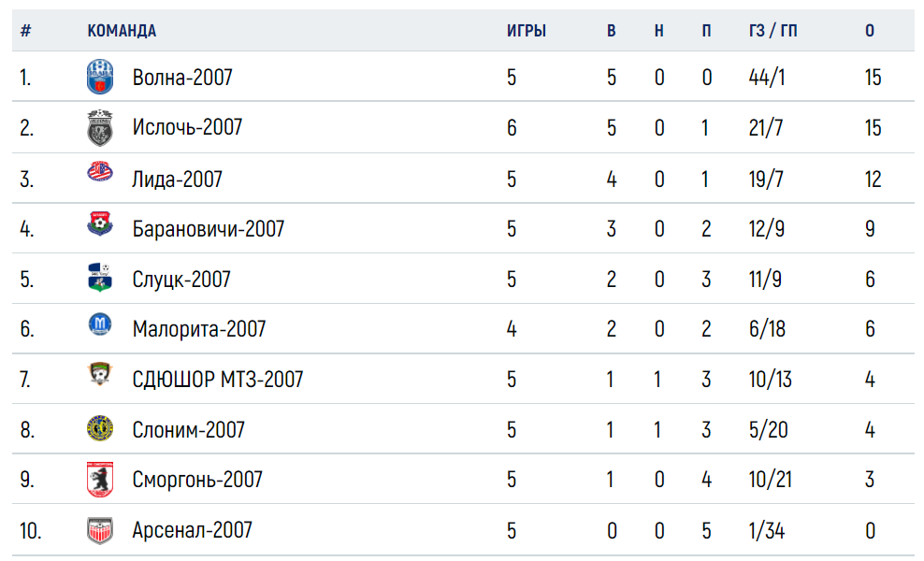Click the Ислочь-2007 club crest

click(100, 127)
